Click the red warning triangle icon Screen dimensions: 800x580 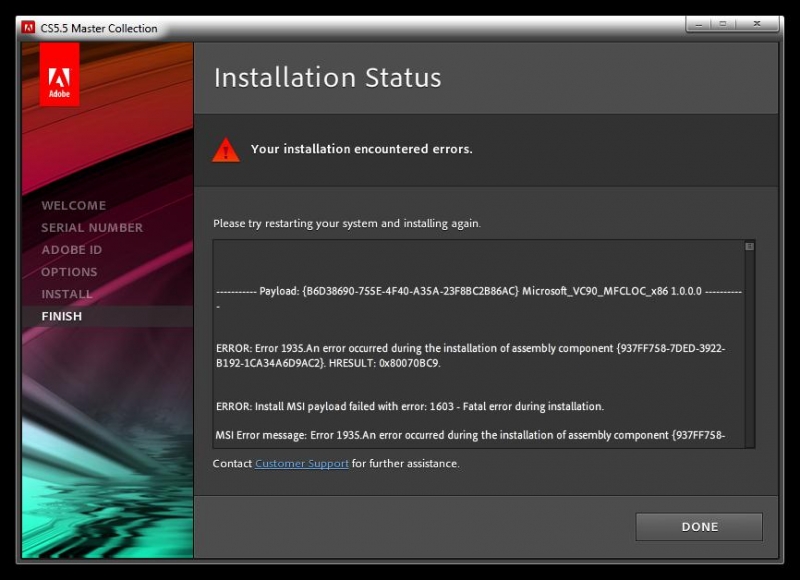coord(226,150)
